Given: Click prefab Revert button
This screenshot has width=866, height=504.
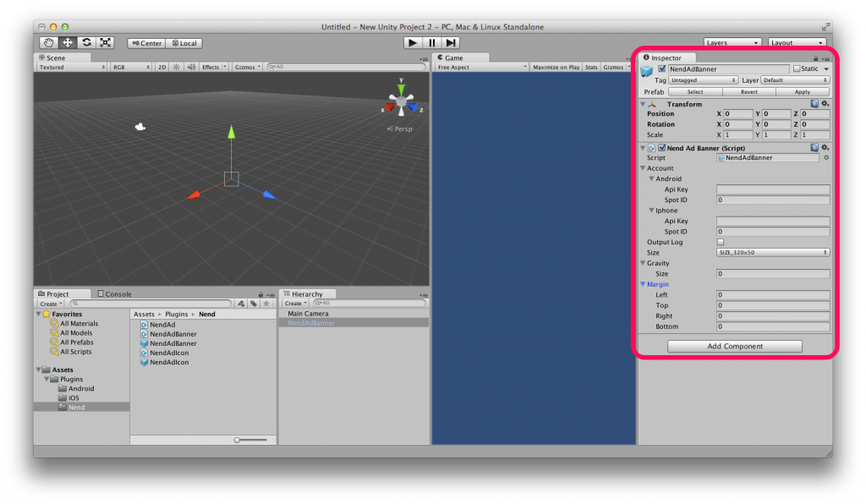Looking at the screenshot, I should (x=749, y=91).
